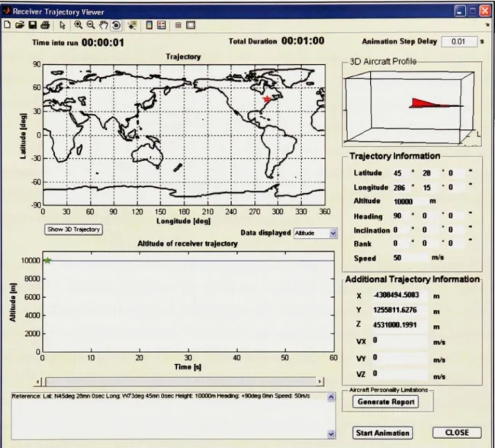
Task: Click Show 3D Trajectory button
Action: pyautogui.click(x=73, y=230)
